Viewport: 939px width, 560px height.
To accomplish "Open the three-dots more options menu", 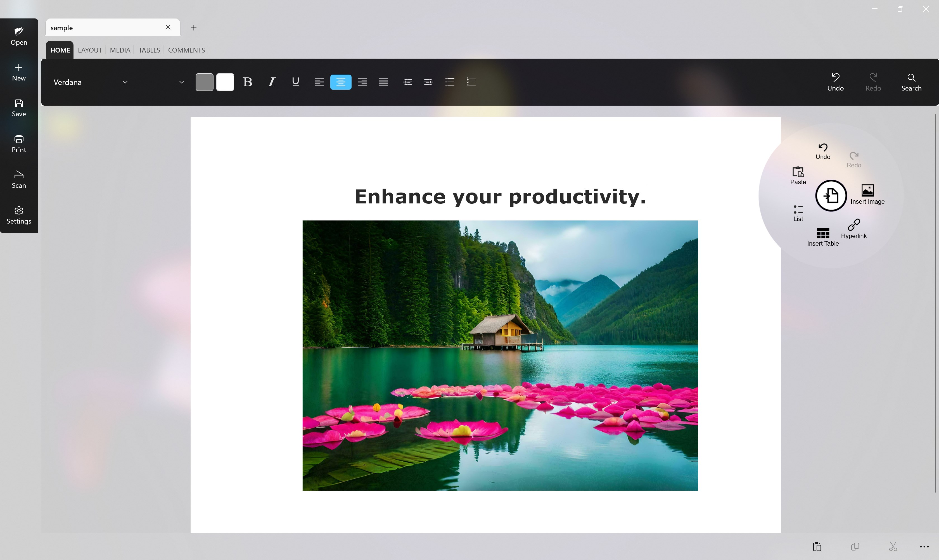I will coord(924,546).
